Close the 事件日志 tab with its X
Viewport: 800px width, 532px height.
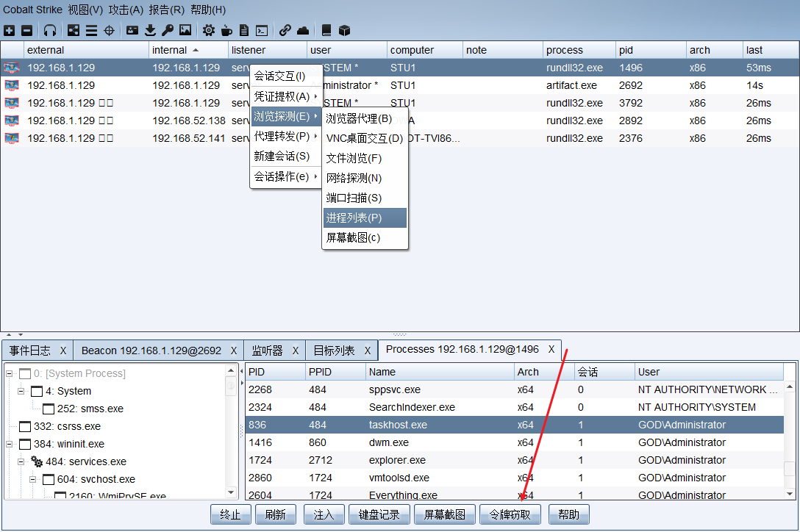click(x=63, y=351)
